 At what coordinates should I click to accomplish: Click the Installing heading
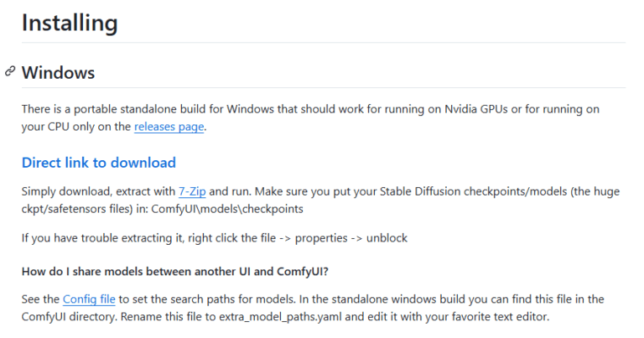tap(70, 23)
